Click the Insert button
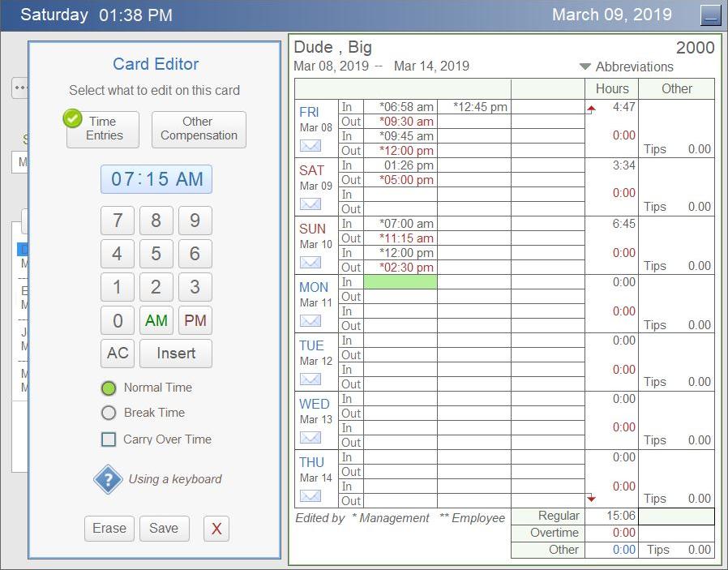 (x=176, y=354)
